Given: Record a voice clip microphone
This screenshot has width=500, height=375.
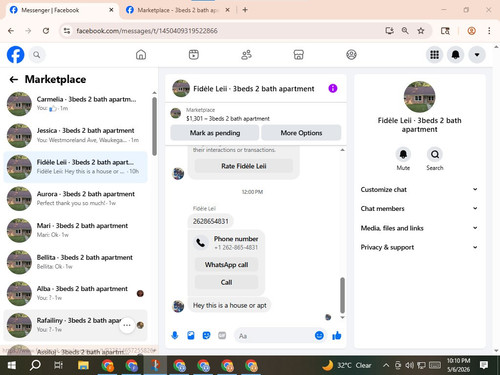Looking at the screenshot, I should coord(175,335).
